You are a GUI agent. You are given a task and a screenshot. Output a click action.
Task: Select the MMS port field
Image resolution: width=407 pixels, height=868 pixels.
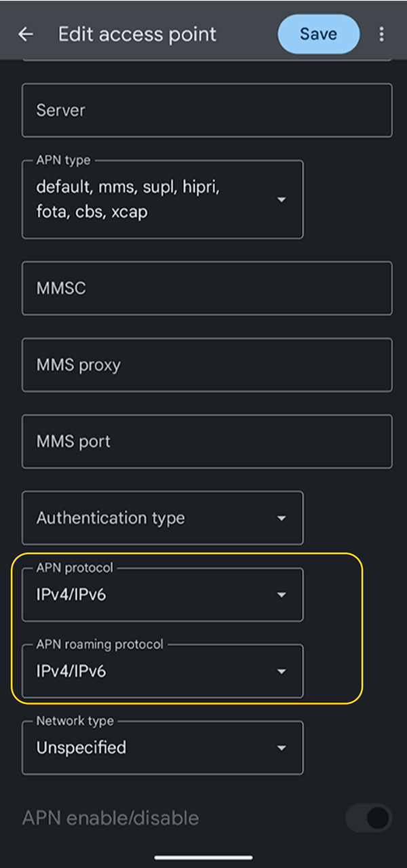207,441
